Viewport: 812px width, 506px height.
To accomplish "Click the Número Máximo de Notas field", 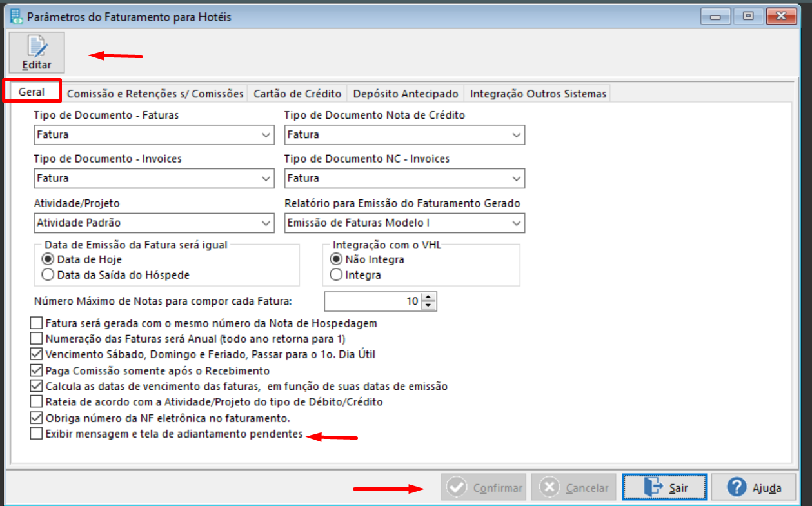I will [373, 301].
